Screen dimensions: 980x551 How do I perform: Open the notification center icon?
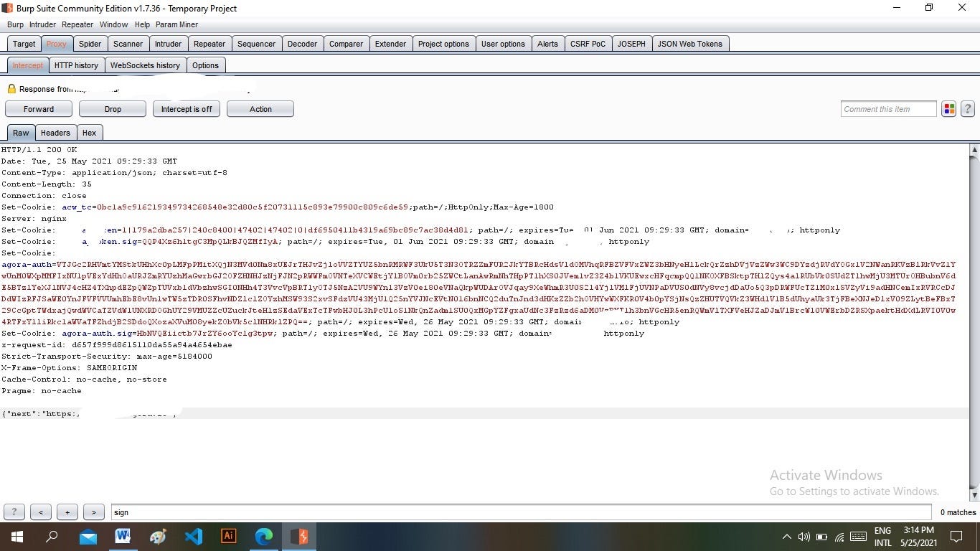[x=956, y=537]
